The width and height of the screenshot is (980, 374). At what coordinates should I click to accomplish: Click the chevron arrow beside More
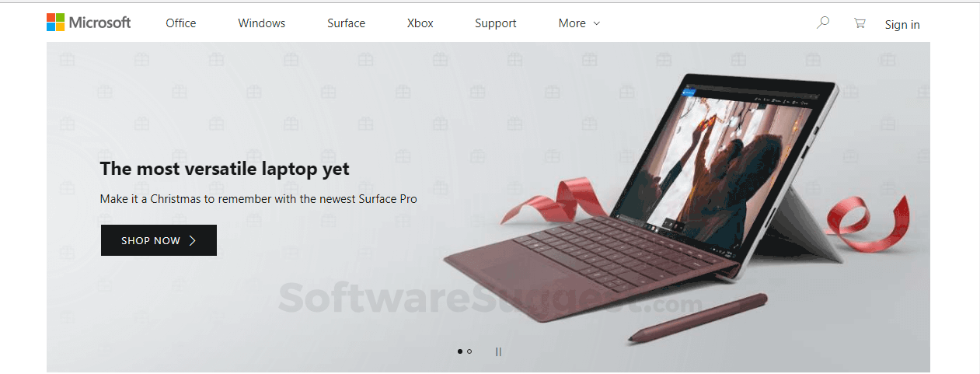tap(597, 23)
